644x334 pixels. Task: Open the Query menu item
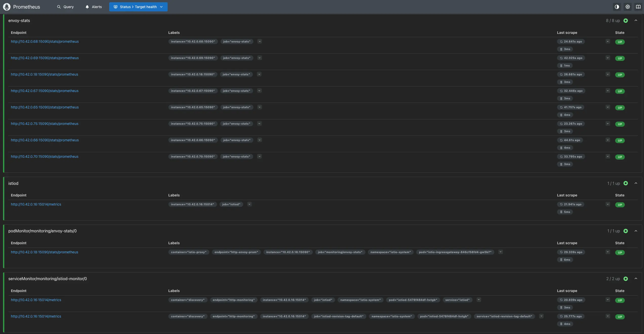point(65,7)
